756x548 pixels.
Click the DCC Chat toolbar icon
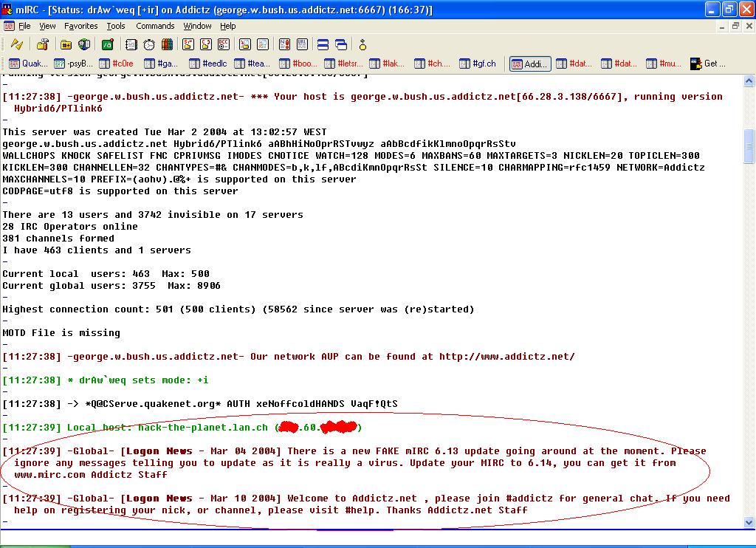pos(206,45)
